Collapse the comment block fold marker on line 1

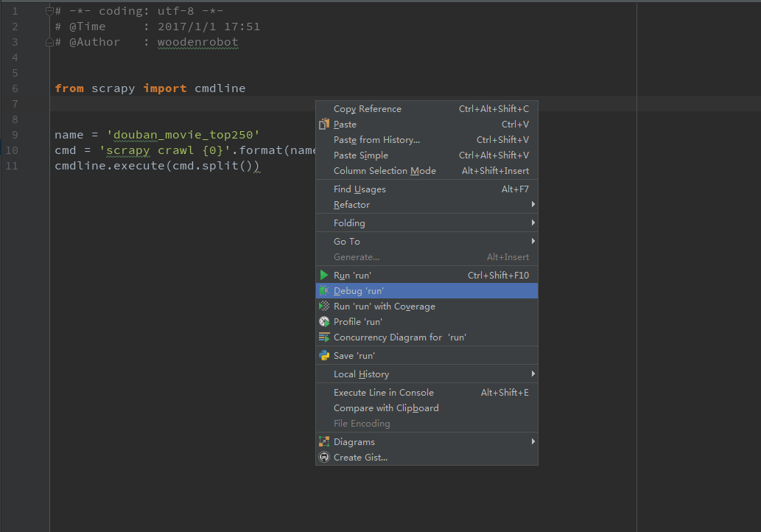(50, 11)
